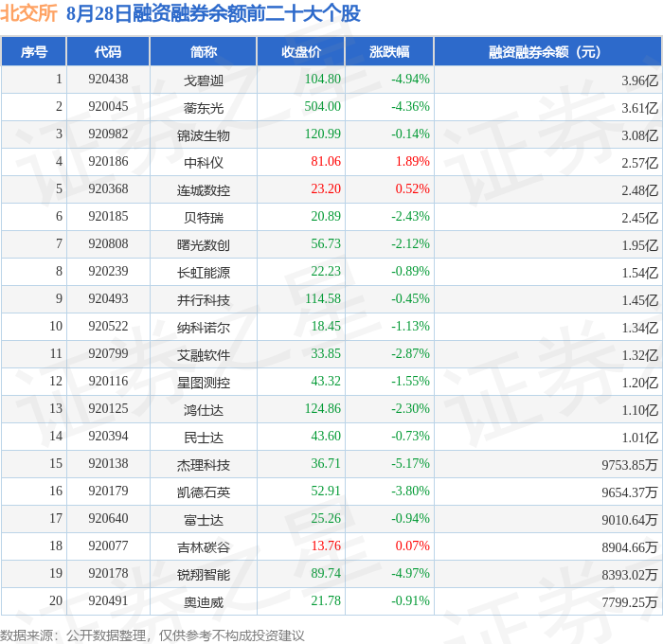
Task: Select the 简称 column header
Action: tap(204, 51)
